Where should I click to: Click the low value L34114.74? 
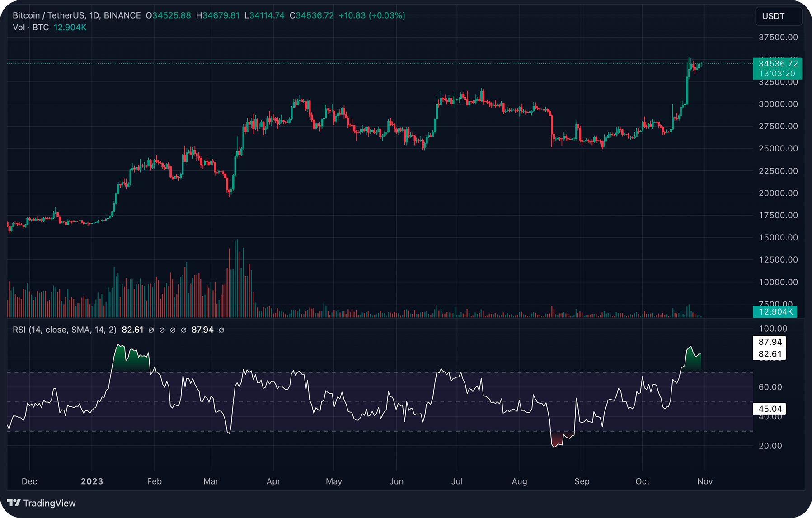point(264,15)
